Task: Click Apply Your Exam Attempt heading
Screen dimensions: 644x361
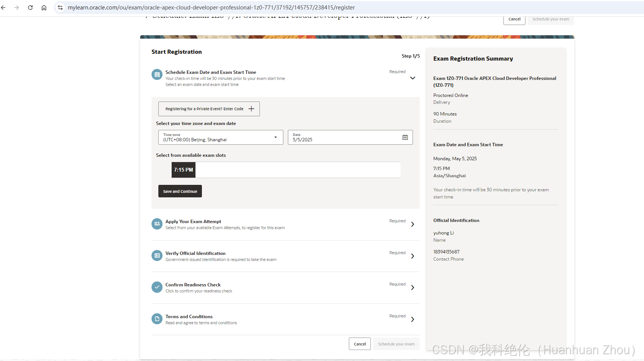Action: (193, 222)
